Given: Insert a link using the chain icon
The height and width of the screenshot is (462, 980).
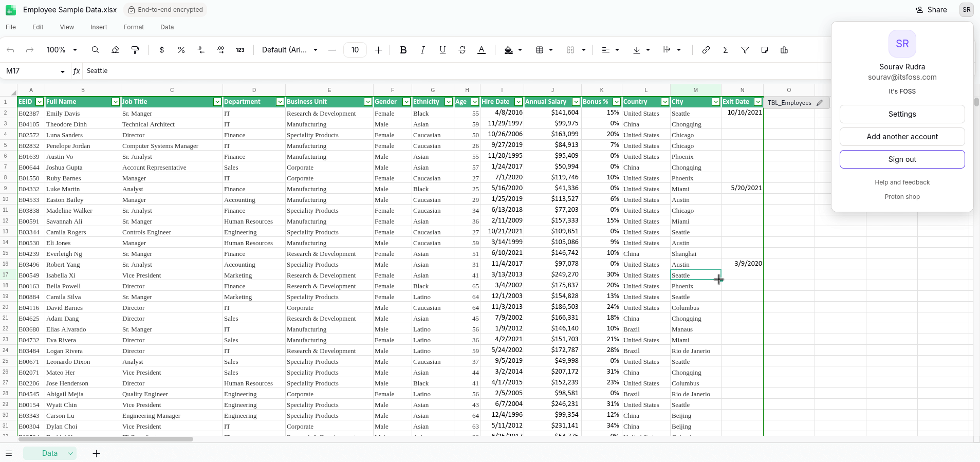Looking at the screenshot, I should click(706, 50).
